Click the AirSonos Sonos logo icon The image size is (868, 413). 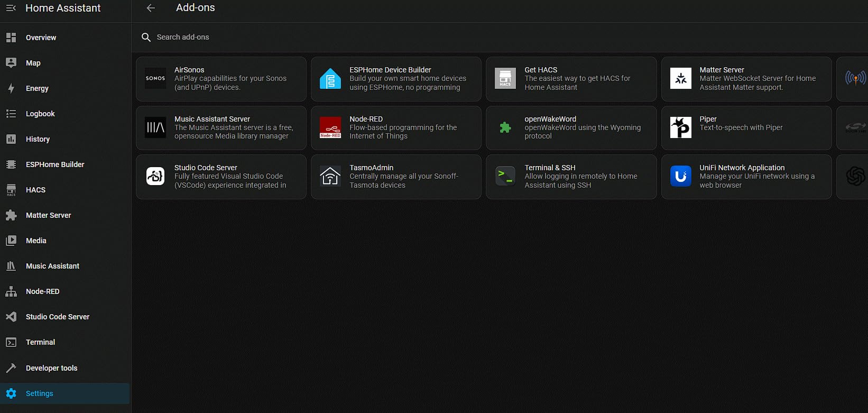155,78
